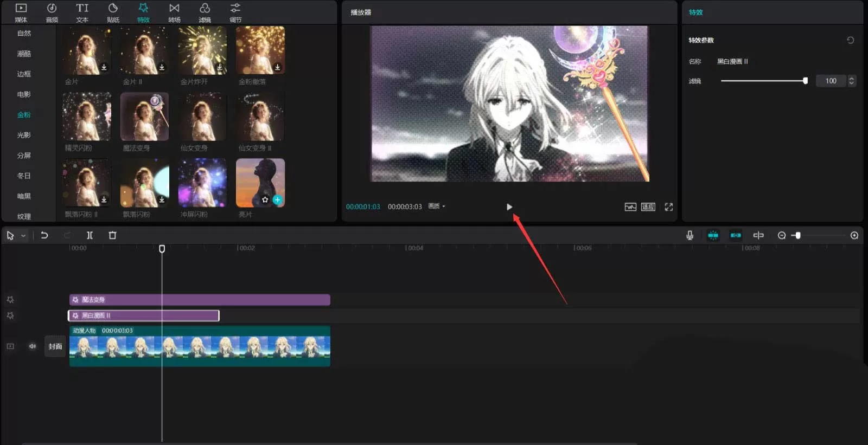Reset the effect parameters

851,40
